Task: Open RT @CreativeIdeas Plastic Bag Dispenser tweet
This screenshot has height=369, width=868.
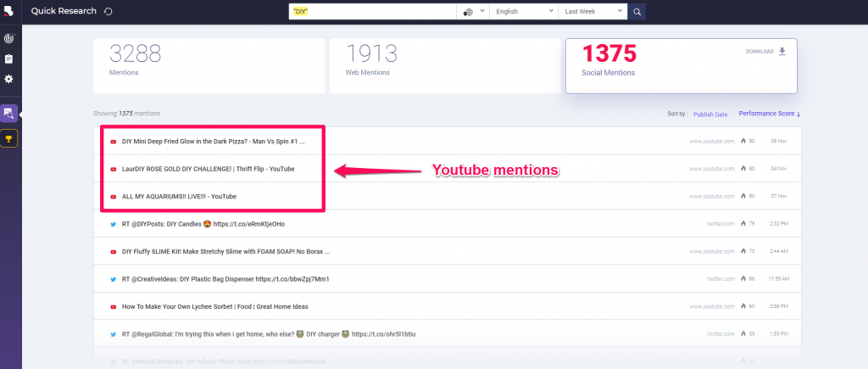Action: [225, 279]
